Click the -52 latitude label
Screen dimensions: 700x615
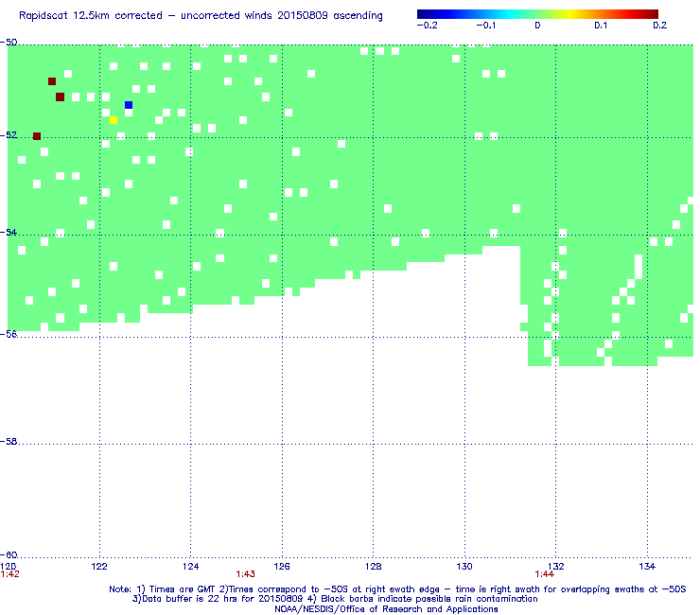tap(9, 135)
